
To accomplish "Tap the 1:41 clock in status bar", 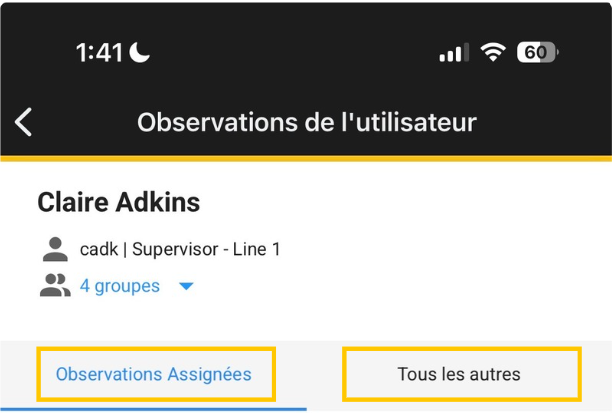I will pos(99,53).
